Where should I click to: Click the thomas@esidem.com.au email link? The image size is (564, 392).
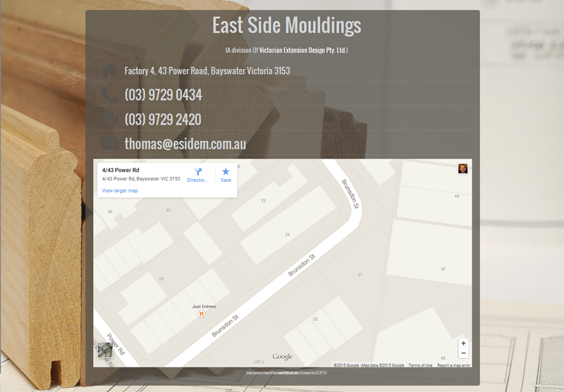185,144
